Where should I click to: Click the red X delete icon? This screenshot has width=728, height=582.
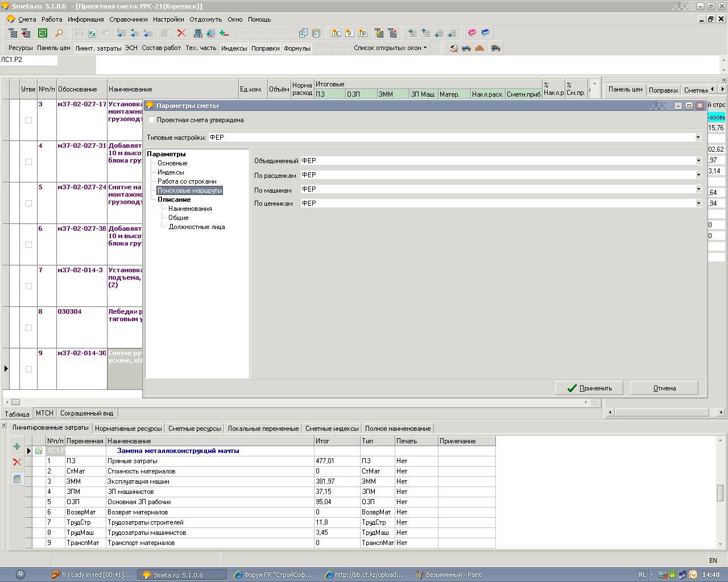[181, 33]
